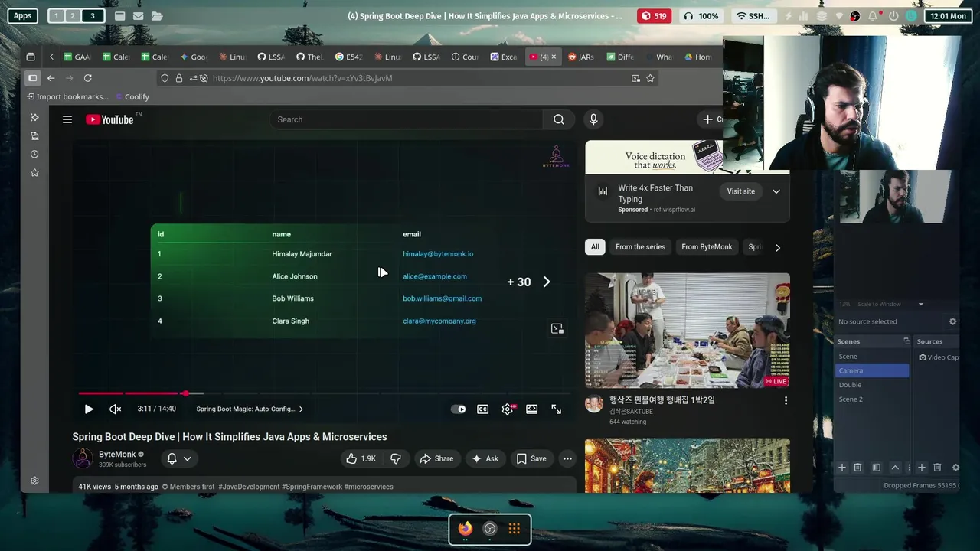Select the 'Video Cap' source in OBS

(x=939, y=357)
